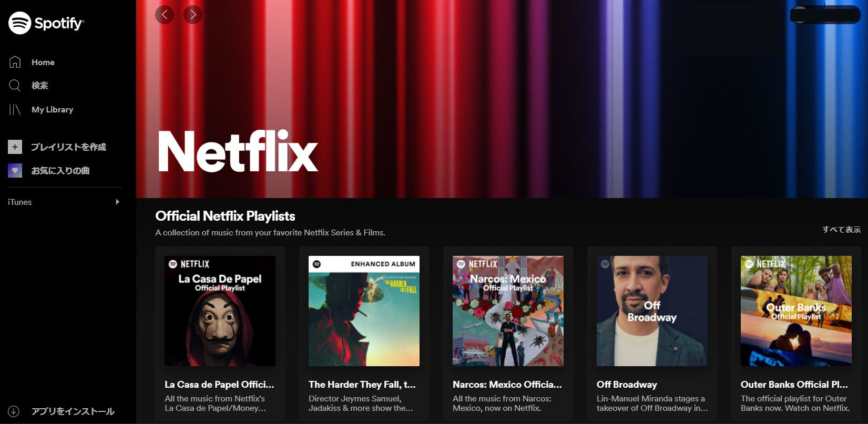This screenshot has width=868, height=424.
Task: Click アプリをインストール link
Action: point(73,411)
